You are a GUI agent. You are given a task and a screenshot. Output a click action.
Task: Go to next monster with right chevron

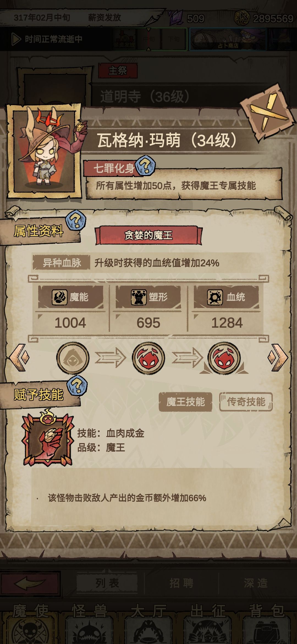pos(278,358)
